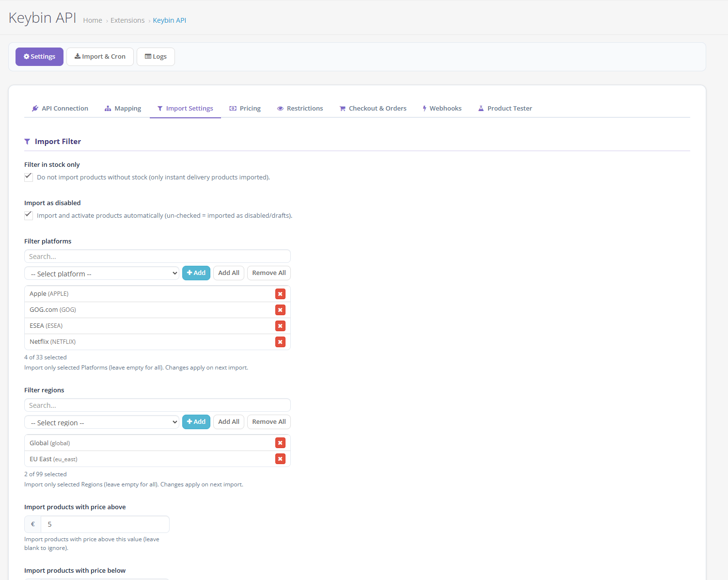Viewport: 728px width, 580px height.
Task: Click the Import Filter funnel icon
Action: [x=27, y=142]
